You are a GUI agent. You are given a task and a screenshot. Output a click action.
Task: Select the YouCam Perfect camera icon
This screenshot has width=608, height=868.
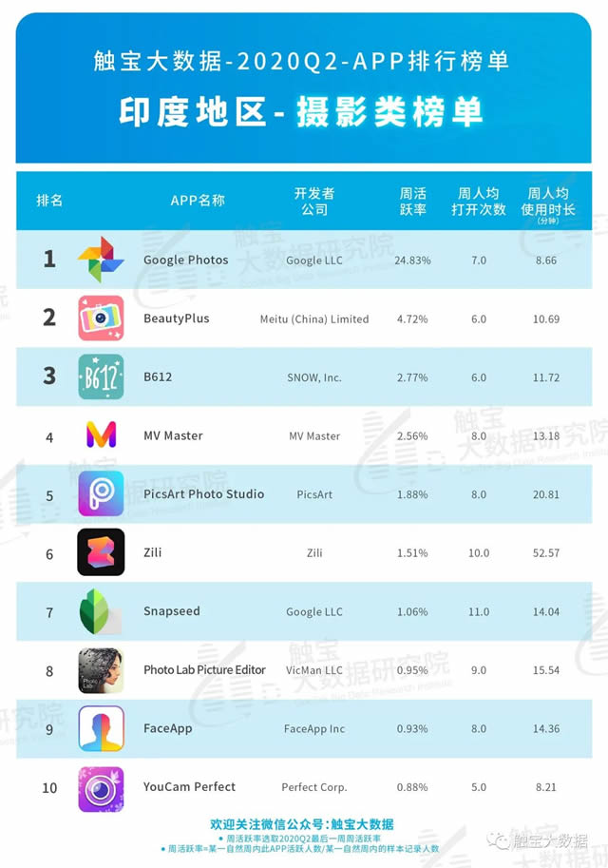tap(100, 788)
